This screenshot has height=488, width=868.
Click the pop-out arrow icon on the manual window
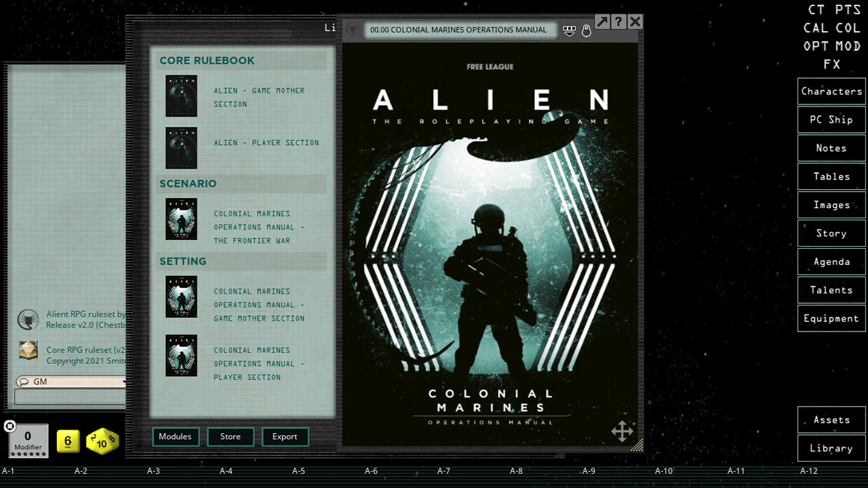click(602, 22)
